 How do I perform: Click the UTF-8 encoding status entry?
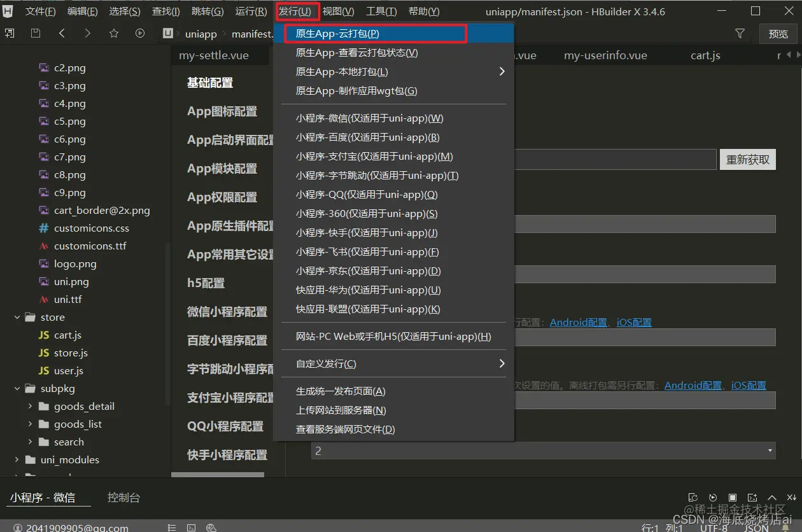(714, 528)
